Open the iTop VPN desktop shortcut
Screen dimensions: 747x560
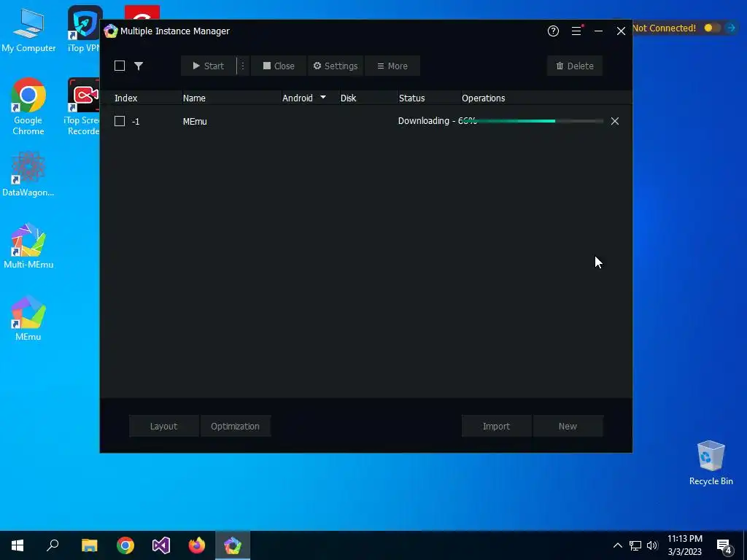(84, 29)
